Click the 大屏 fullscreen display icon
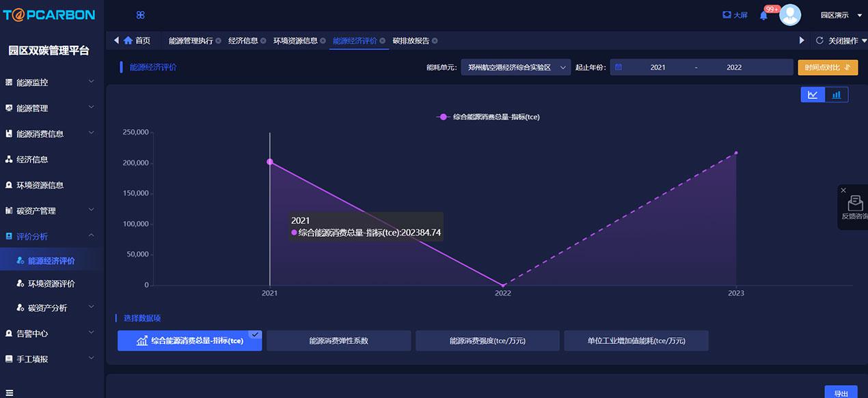This screenshot has width=868, height=398. coord(727,15)
